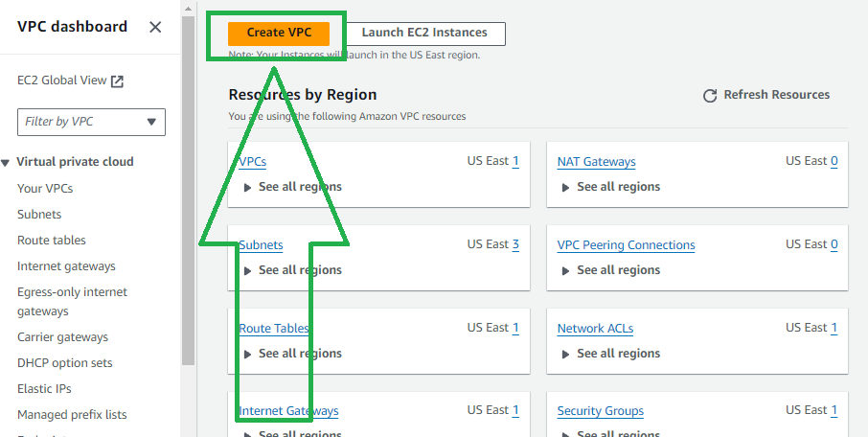
Task: Expand See all regions under NAT Gateways
Action: click(611, 187)
